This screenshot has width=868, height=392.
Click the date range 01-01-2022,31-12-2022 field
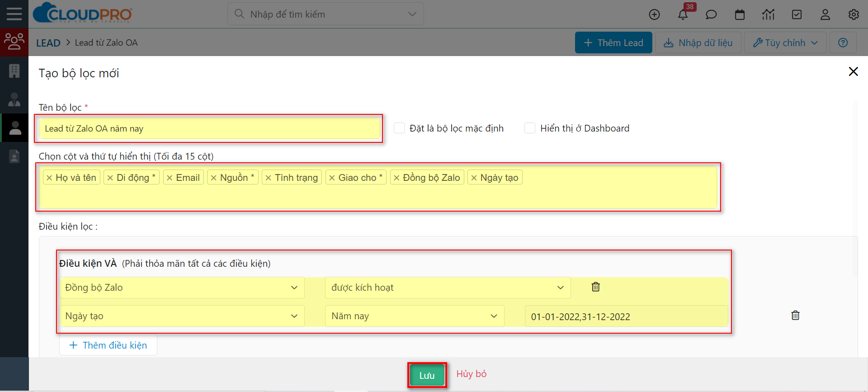tap(626, 316)
